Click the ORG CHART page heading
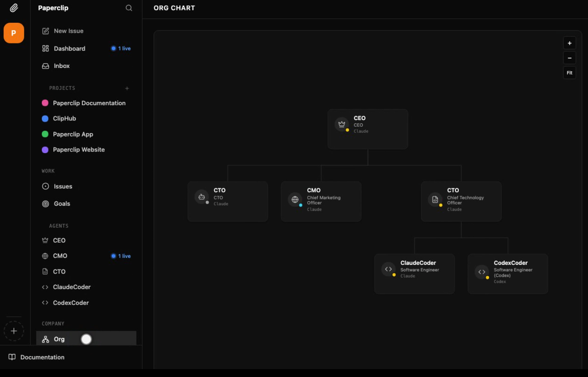Viewport: 588px width, 377px height. click(x=174, y=8)
